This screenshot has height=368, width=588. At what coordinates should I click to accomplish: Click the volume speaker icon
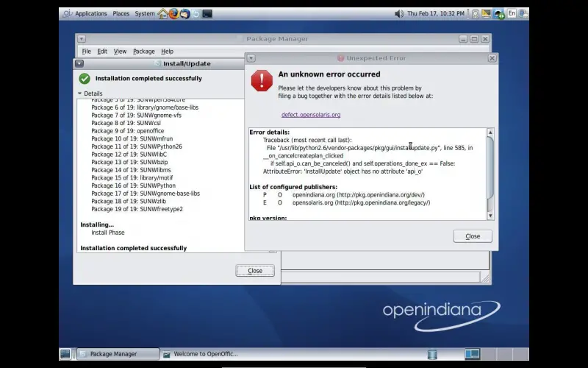399,14
